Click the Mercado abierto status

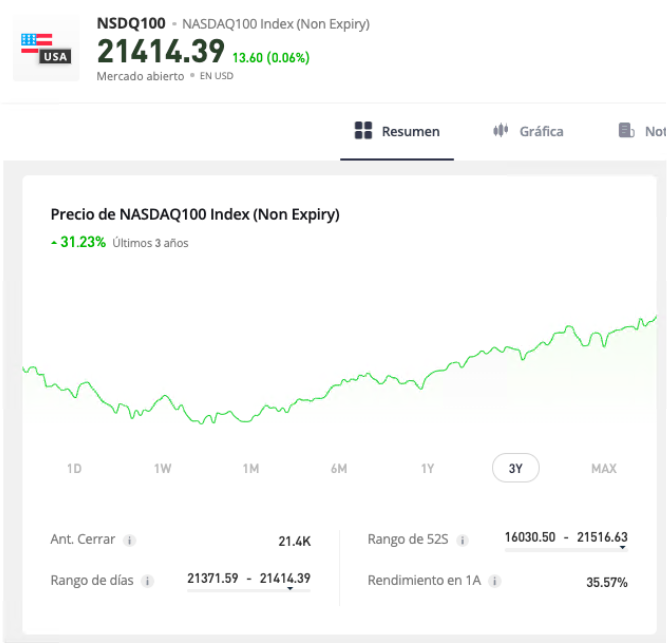pyautogui.click(x=140, y=76)
